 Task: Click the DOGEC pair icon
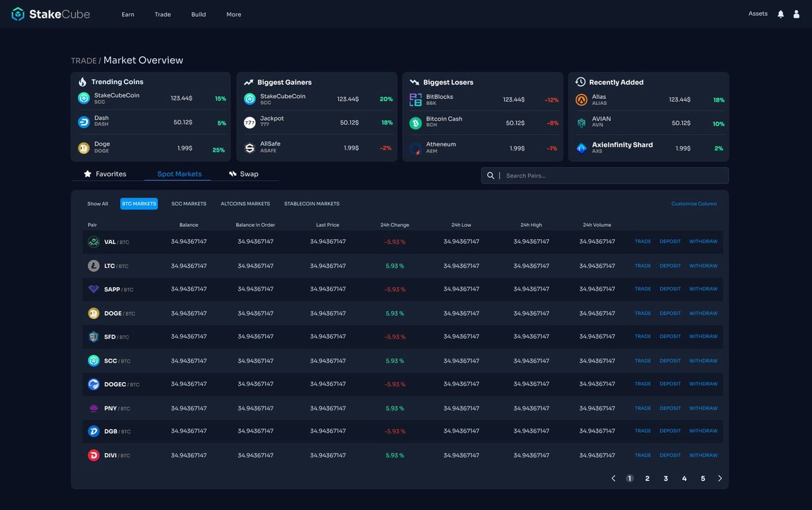pyautogui.click(x=93, y=384)
